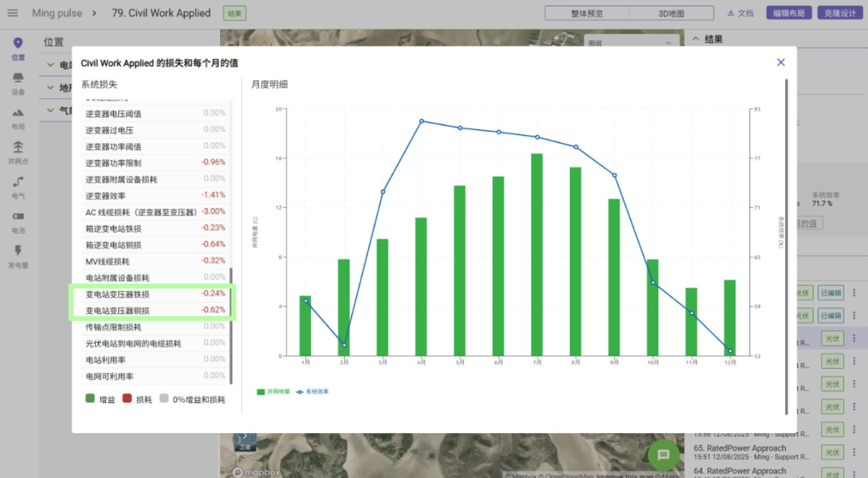Open the 设备 equipment sidebar section
This screenshot has height=478, width=868.
point(18,83)
